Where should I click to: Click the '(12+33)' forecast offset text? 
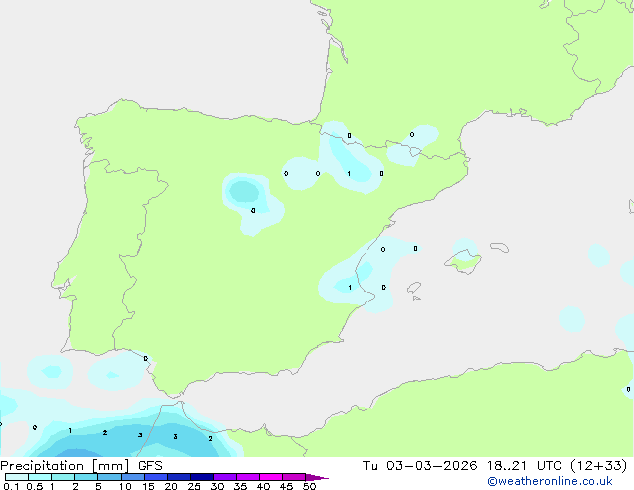(598, 466)
